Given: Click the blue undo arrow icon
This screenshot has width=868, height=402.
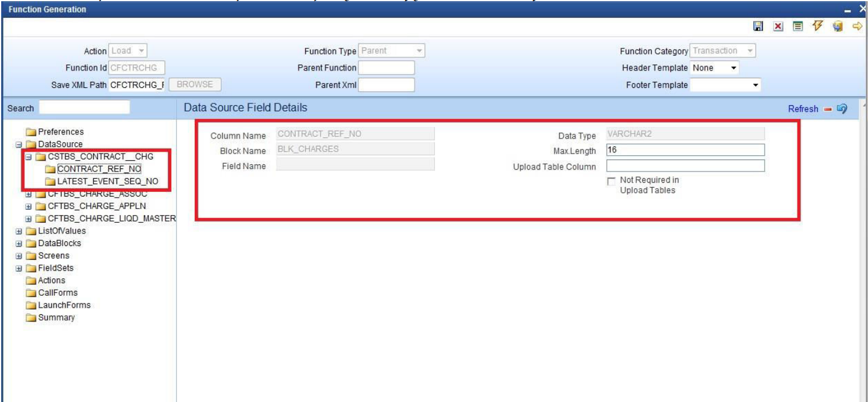Looking at the screenshot, I should pyautogui.click(x=842, y=108).
